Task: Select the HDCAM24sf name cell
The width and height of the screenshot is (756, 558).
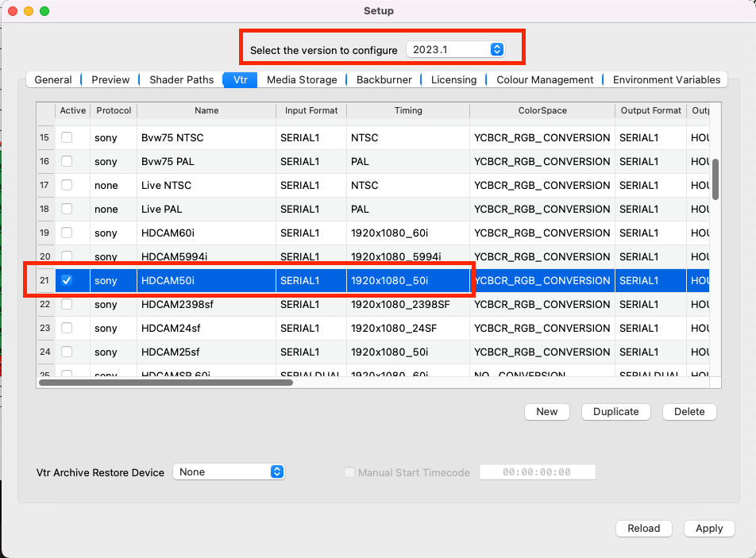Action: [x=206, y=328]
